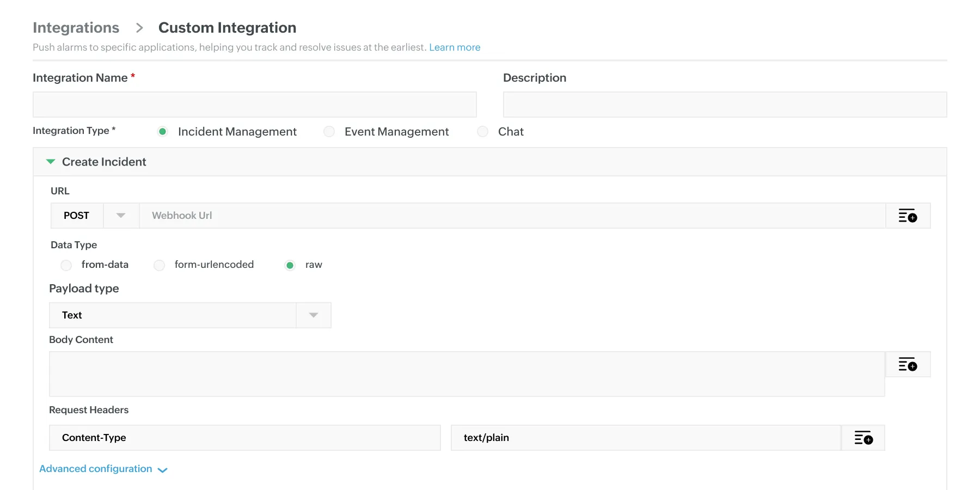Select the Incident Management integration type
This screenshot has height=490, width=980.
click(162, 131)
